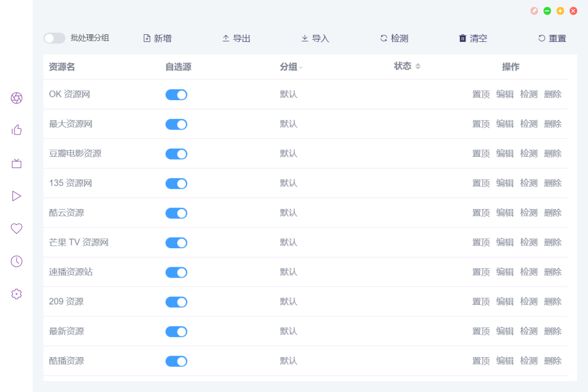
Task: Edit the 芒果 TV 资源网 row
Action: 505,242
